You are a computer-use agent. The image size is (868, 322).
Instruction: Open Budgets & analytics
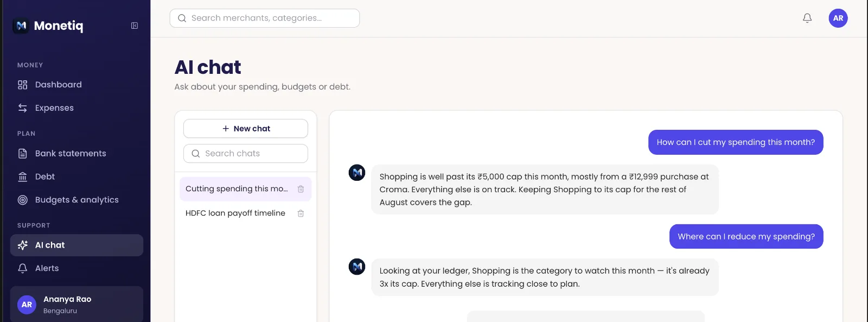[76, 200]
